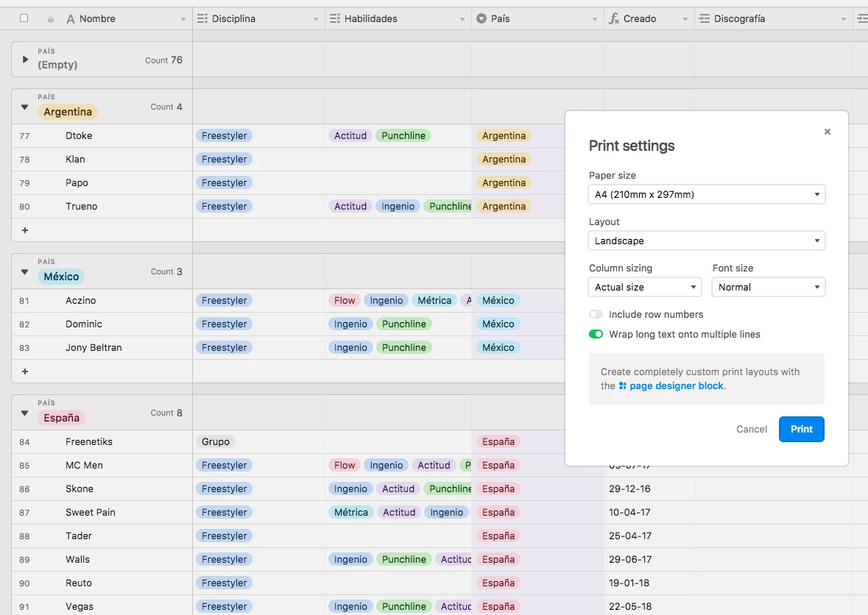Open the Habilidades column menu arrow
Viewport: 868px width, 615px height.
tap(462, 19)
